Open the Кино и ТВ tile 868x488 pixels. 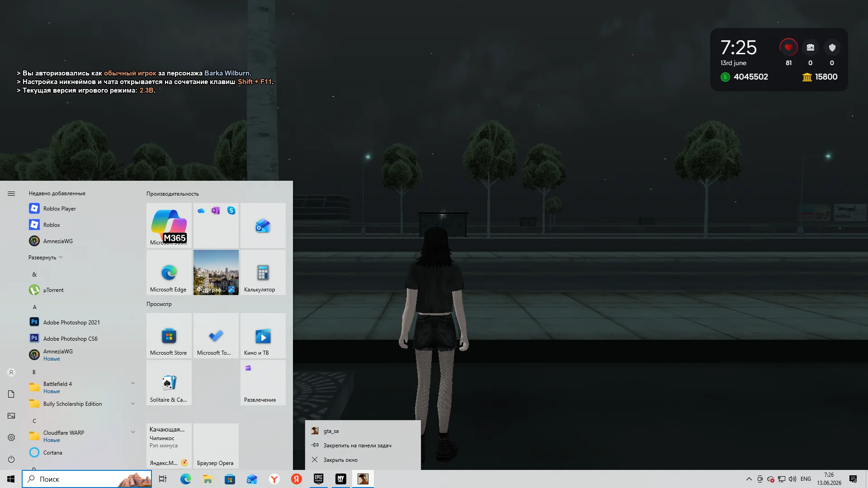(x=263, y=335)
